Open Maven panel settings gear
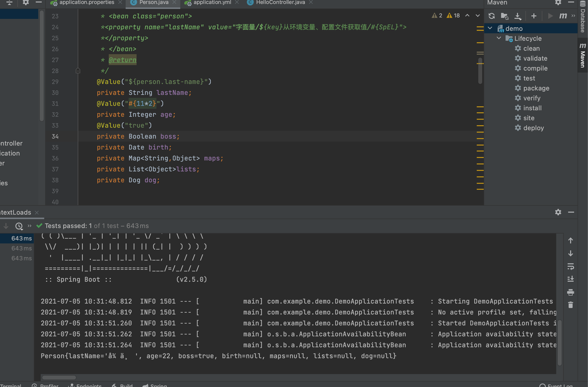Screen dimensions: 588x387 [x=558, y=3]
